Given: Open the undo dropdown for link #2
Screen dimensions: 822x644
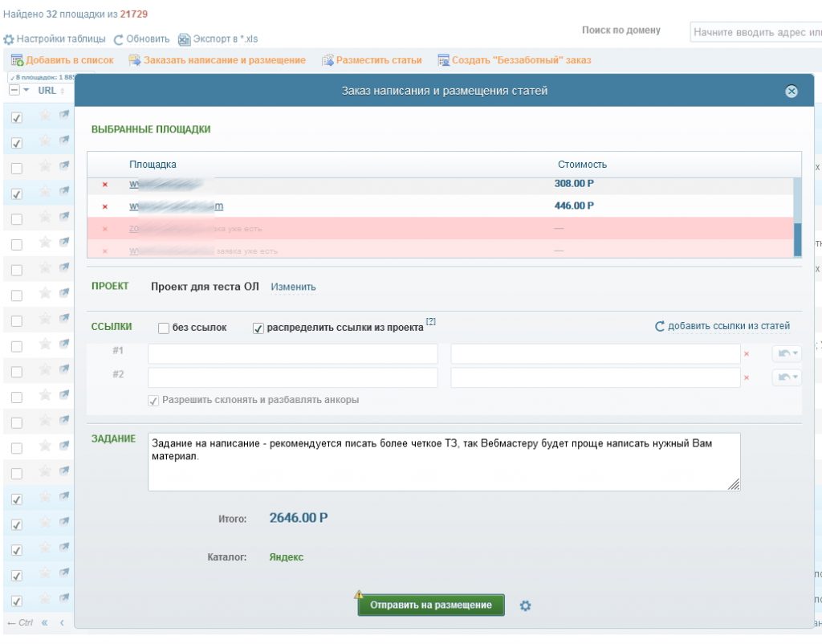Looking at the screenshot, I should [x=787, y=377].
